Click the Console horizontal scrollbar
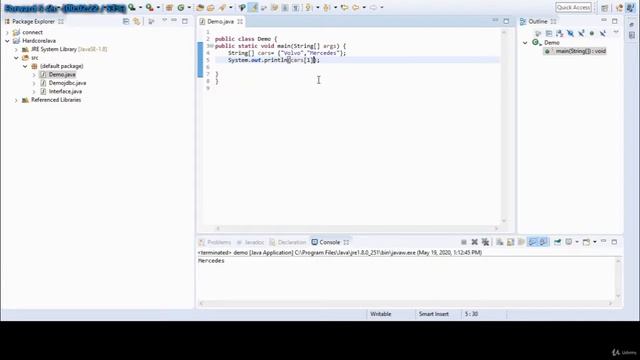 [406, 303]
